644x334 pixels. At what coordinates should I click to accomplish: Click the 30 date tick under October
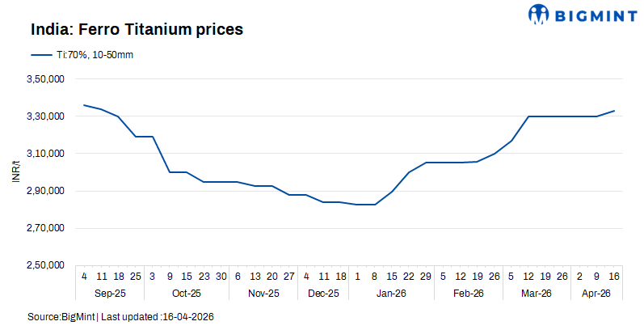[221, 277]
